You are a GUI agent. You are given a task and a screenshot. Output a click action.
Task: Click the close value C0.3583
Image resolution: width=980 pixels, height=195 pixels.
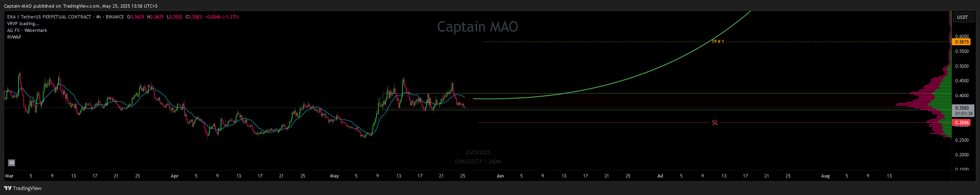pyautogui.click(x=194, y=17)
